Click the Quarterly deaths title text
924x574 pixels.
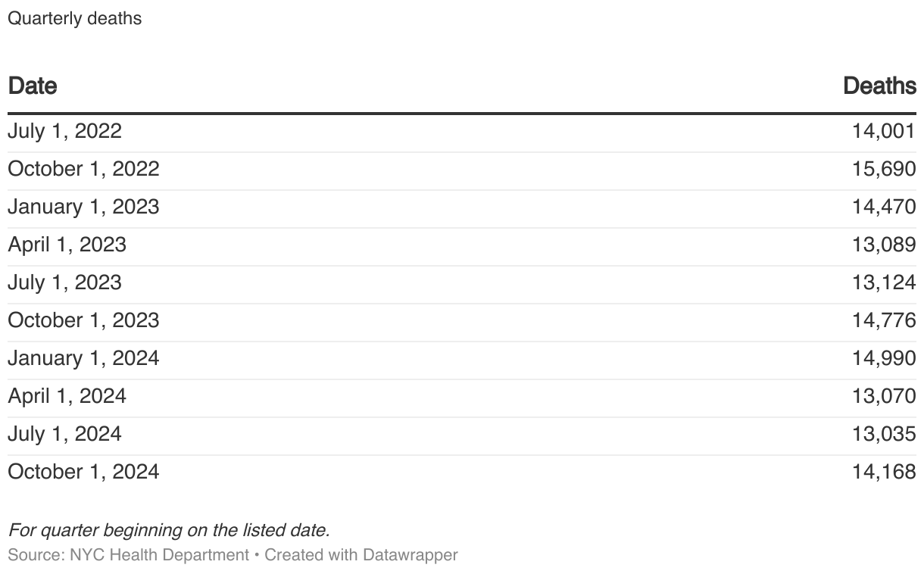[74, 18]
